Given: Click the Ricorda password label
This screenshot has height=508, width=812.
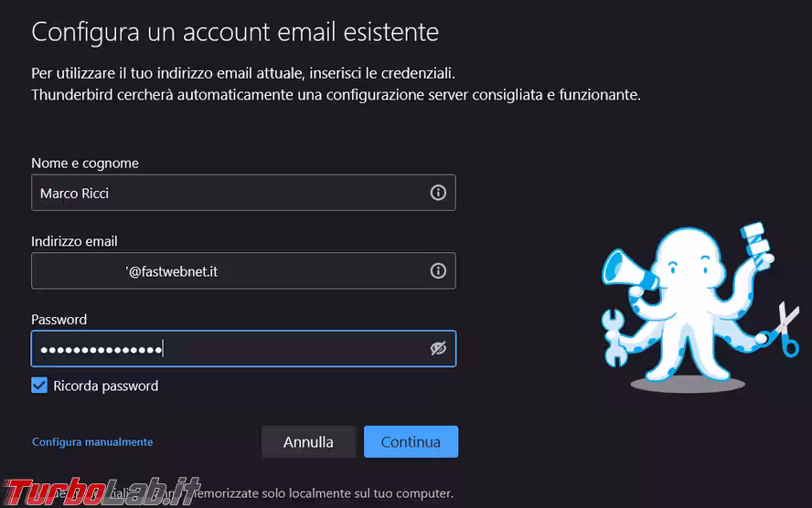Looking at the screenshot, I should [106, 386].
